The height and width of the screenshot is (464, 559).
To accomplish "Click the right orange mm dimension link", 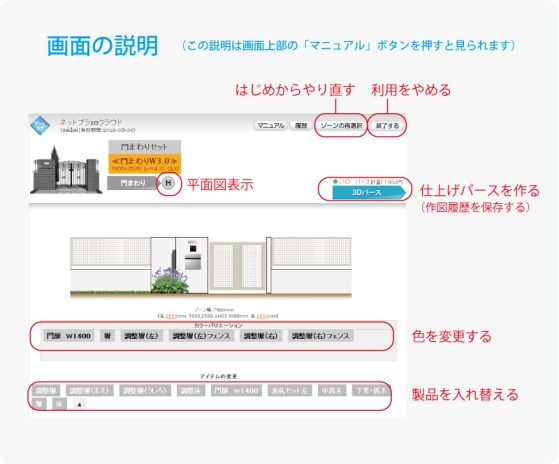I will pyautogui.click(x=262, y=316).
